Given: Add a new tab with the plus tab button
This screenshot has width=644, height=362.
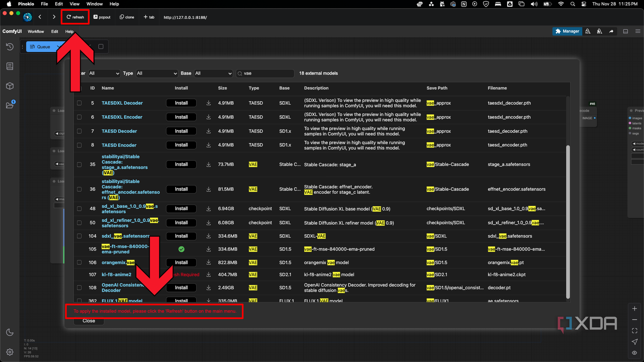Looking at the screenshot, I should tap(149, 17).
